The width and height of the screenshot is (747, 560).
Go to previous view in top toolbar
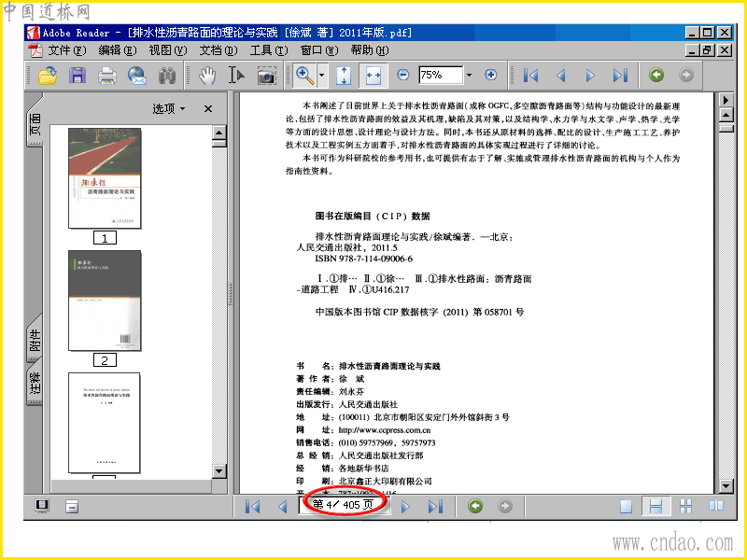[656, 75]
